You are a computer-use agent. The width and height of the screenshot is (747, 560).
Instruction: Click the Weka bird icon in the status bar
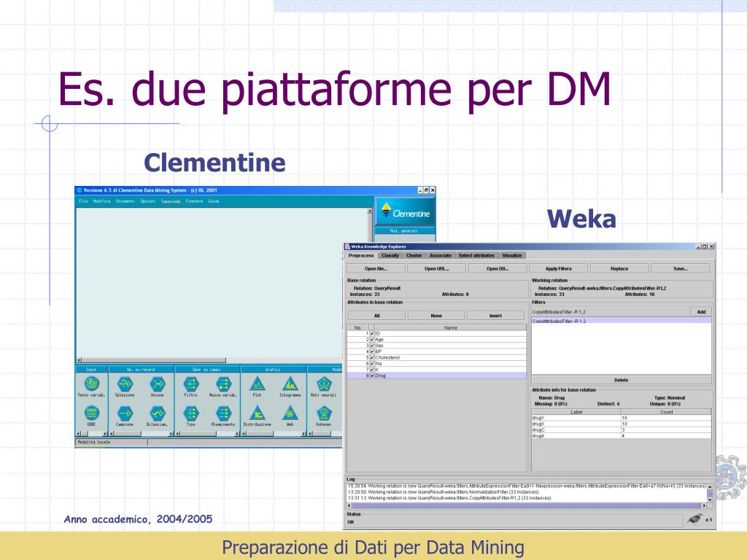pos(695,519)
